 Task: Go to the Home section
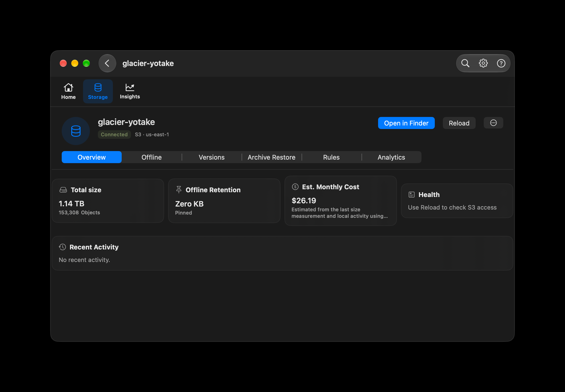click(x=68, y=91)
